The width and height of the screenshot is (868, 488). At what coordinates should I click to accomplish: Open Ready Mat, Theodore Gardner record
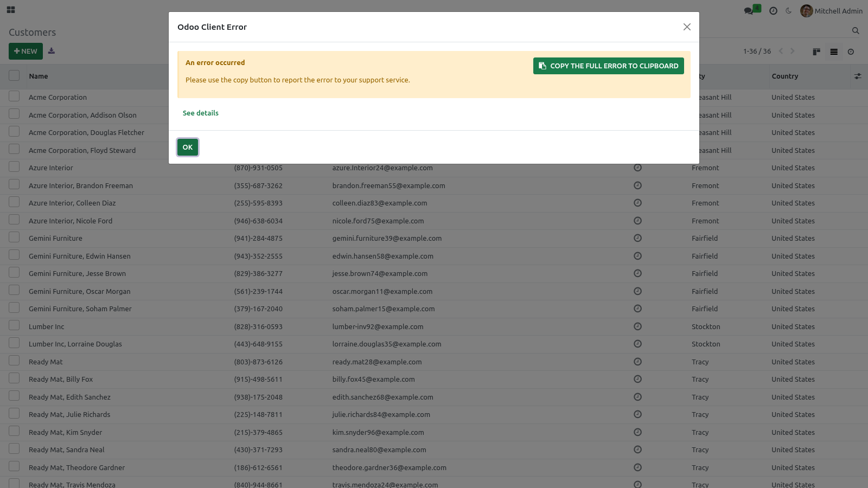76,468
